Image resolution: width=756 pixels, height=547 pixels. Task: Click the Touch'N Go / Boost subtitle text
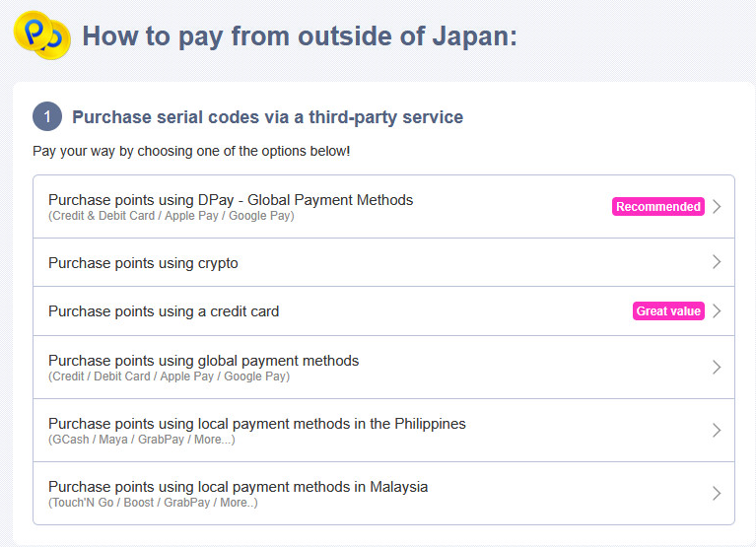tap(153, 503)
